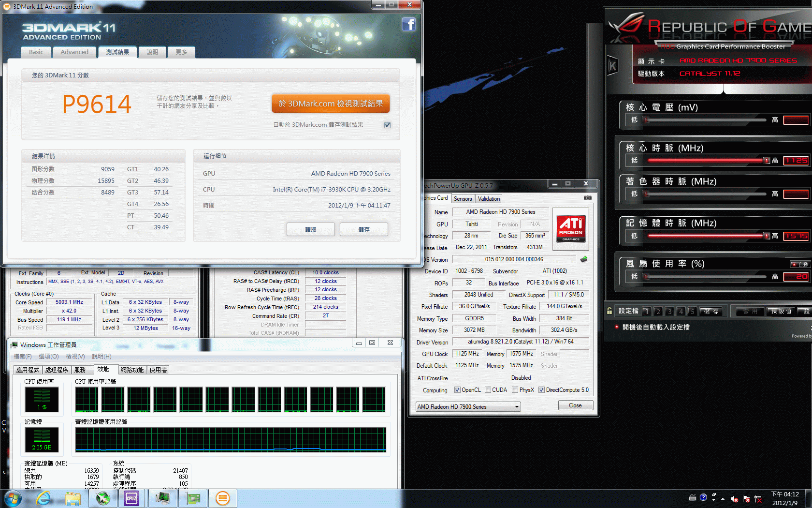Toggle fan 自動 auto mode button
The image size is (812, 508).
pos(799,264)
